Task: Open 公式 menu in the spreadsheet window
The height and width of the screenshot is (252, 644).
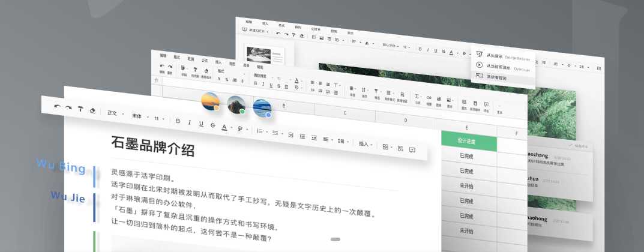Action: [x=205, y=61]
